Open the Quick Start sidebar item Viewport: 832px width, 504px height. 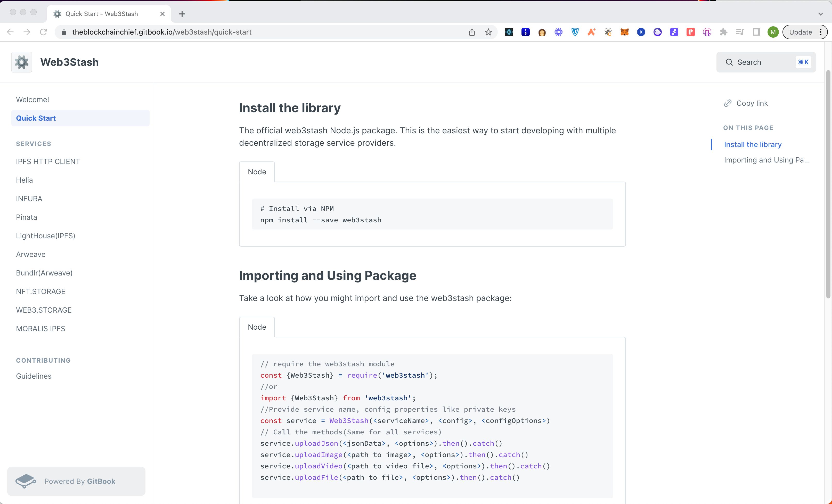pyautogui.click(x=80, y=118)
